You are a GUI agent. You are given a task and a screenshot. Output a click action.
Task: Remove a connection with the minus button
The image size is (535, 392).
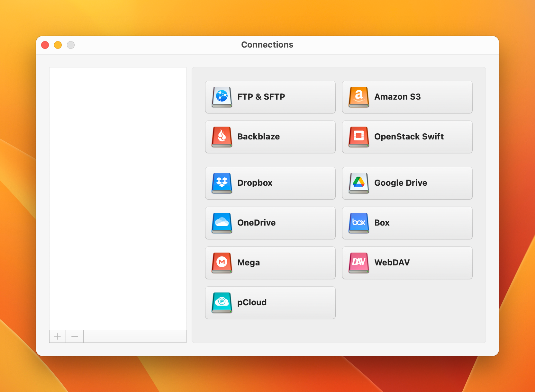pos(74,336)
